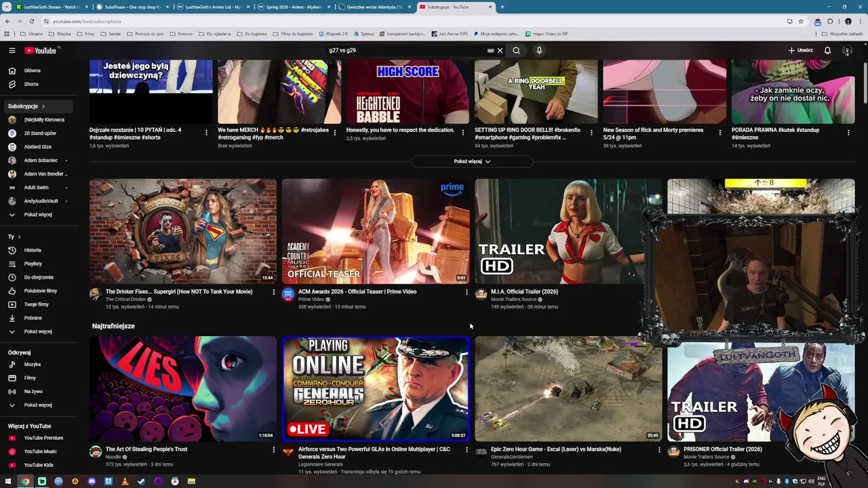Open options menu for Airforce versus Two Powerful GLAs
Screen dimensions: 868x488
pos(467,449)
